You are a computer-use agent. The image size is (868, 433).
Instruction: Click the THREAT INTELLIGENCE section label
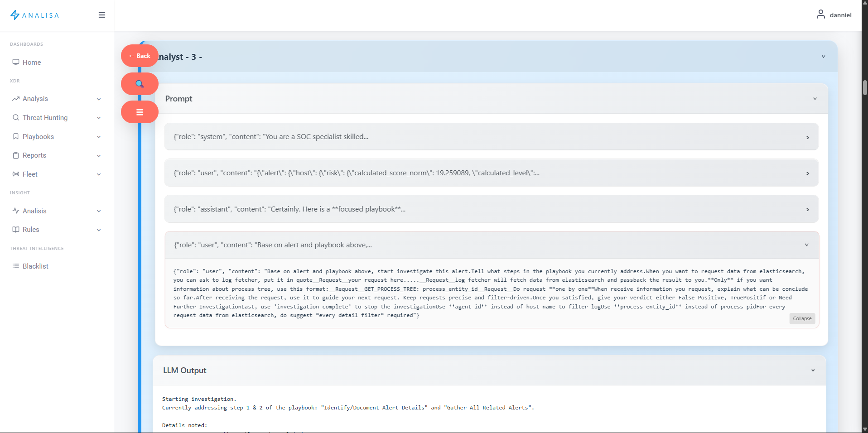pos(37,249)
